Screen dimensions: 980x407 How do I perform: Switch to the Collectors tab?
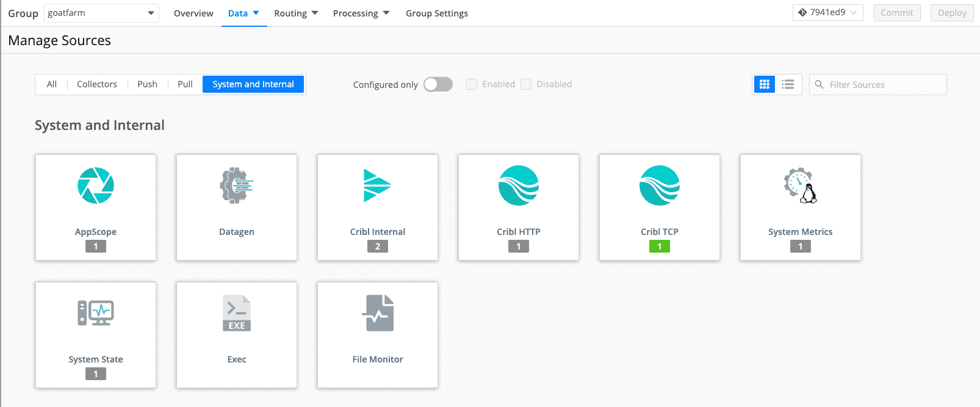coord(96,84)
